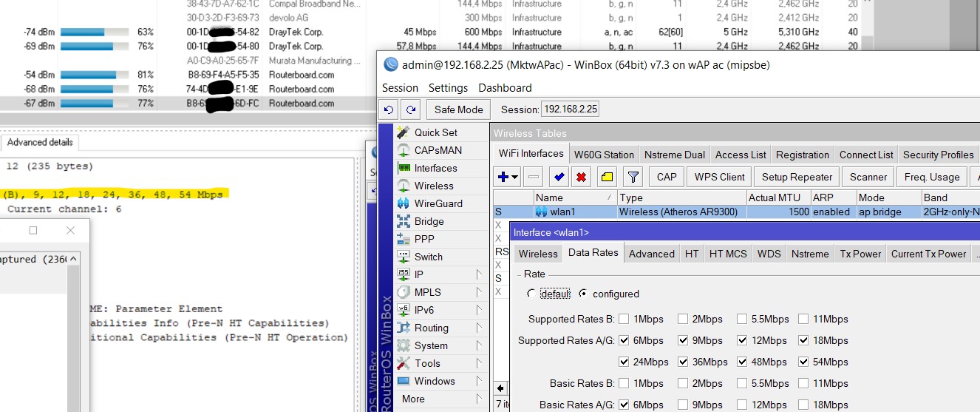This screenshot has width=980, height=412.
Task: Expand the Windows submenu arrow
Action: [x=478, y=381]
